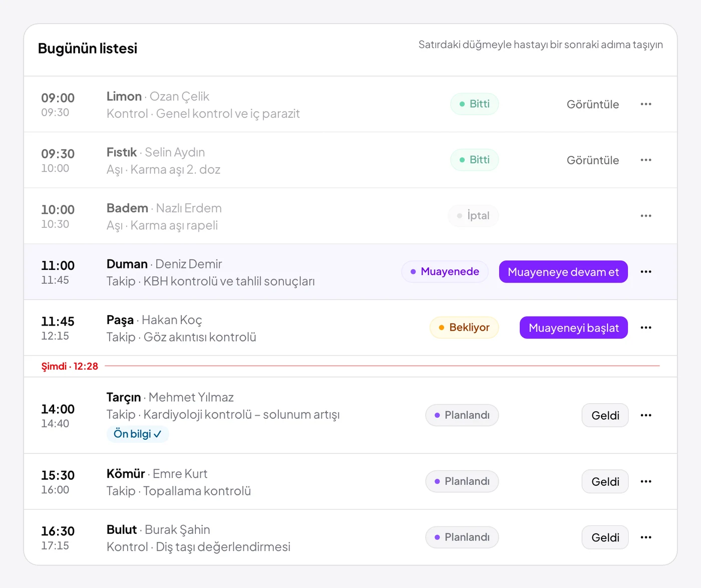
Task: Click the 'Şimdi · 12:28' time marker label
Action: [x=70, y=366]
